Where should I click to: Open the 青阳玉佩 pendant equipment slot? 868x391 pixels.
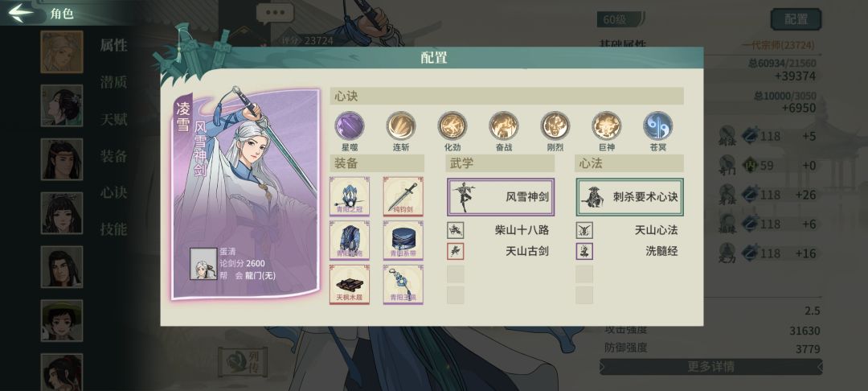[x=403, y=284]
